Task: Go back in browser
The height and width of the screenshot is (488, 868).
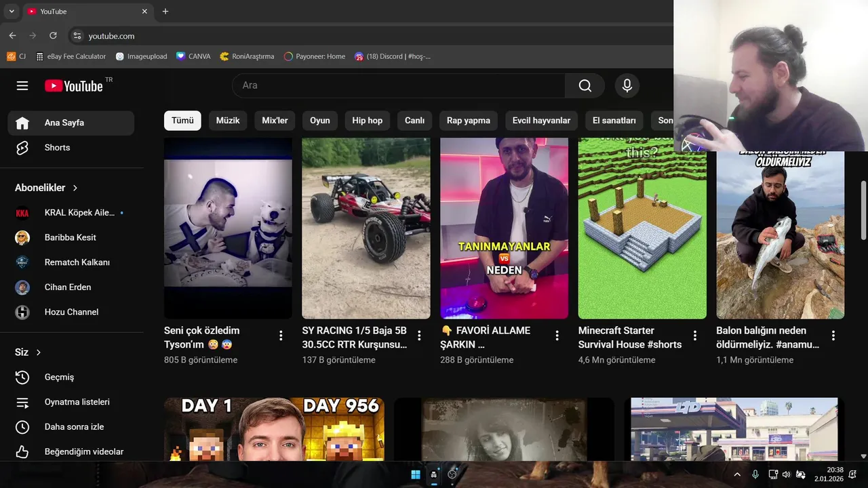Action: coord(12,36)
